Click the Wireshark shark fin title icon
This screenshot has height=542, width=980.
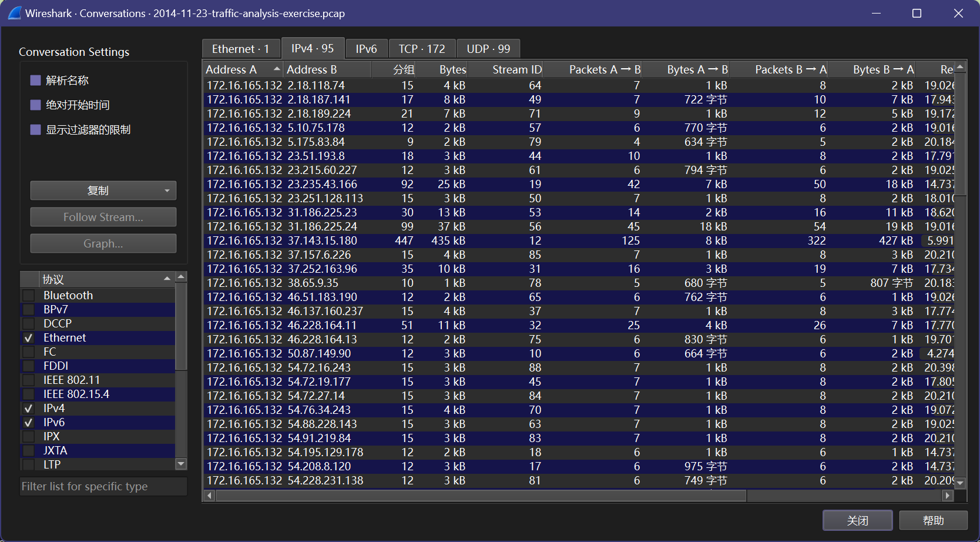[15, 13]
